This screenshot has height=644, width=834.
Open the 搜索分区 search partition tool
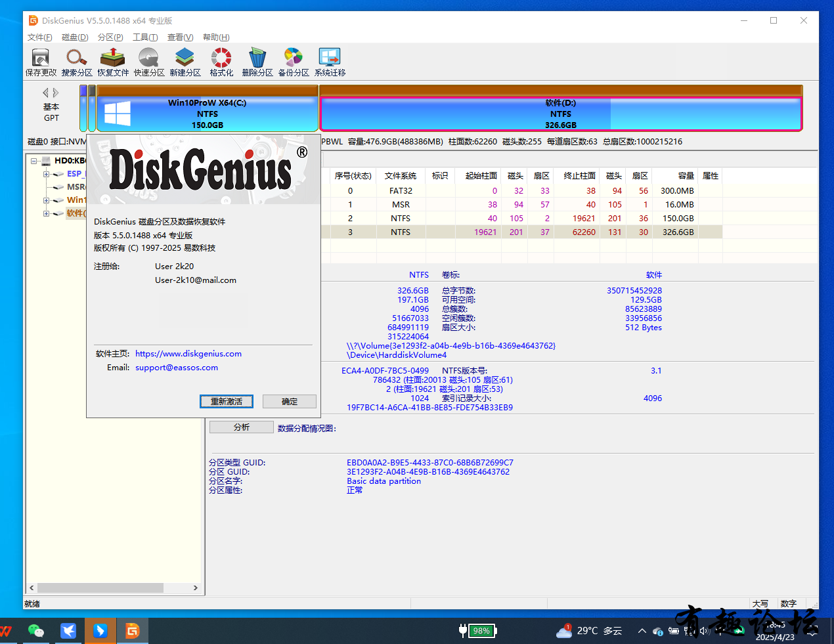[77, 62]
